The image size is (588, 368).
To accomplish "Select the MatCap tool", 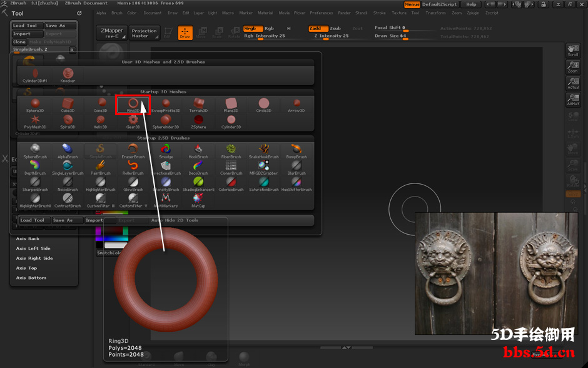I will tap(198, 200).
